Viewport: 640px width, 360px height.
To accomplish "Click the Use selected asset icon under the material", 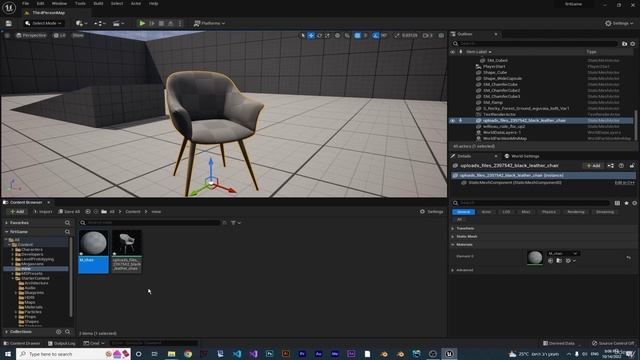I will 550,260.
